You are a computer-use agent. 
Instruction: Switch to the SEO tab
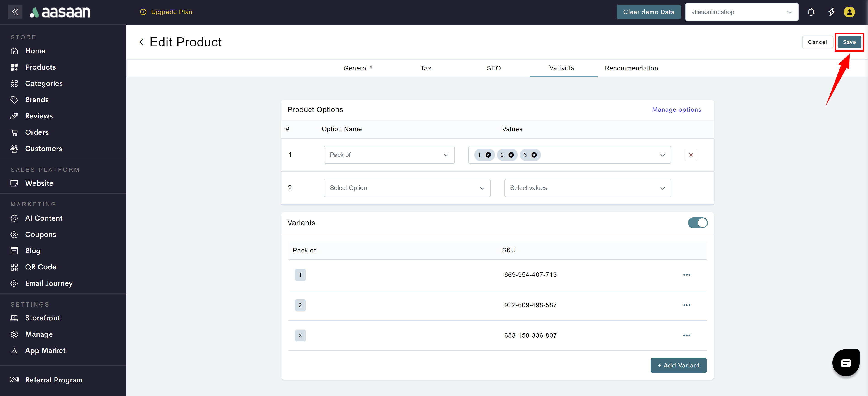pos(493,68)
